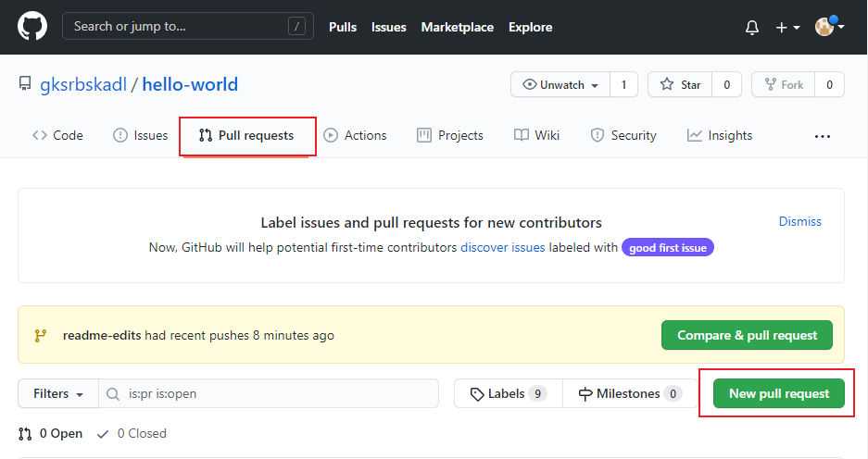This screenshot has height=459, width=868.
Task: Go to Pulls in top navigation
Action: coord(343,27)
